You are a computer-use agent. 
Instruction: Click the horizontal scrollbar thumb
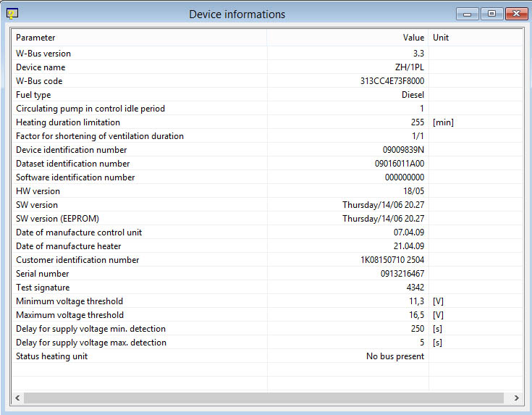(264, 398)
